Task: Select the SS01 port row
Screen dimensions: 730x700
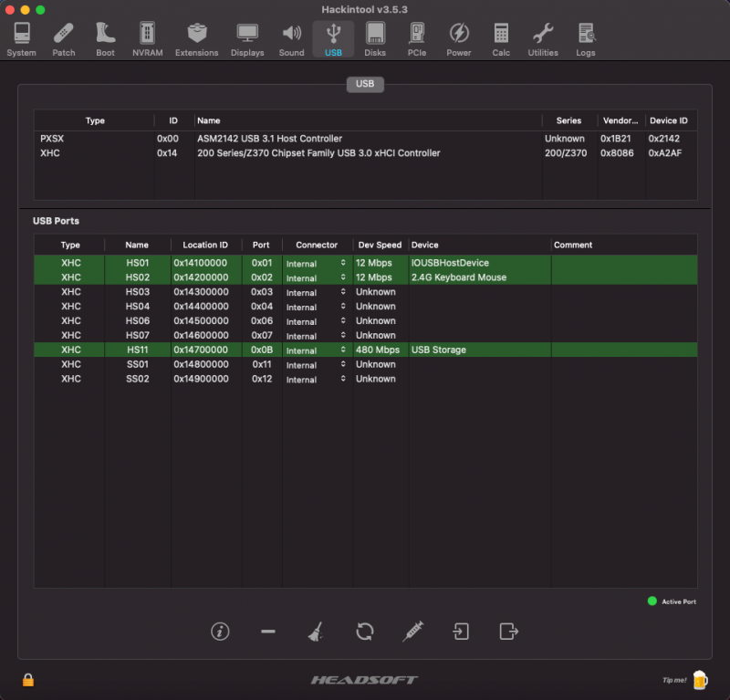Action: (365, 365)
